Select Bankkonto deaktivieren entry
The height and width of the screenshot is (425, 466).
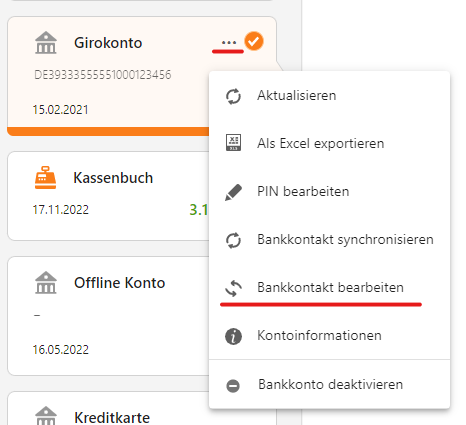pos(329,384)
